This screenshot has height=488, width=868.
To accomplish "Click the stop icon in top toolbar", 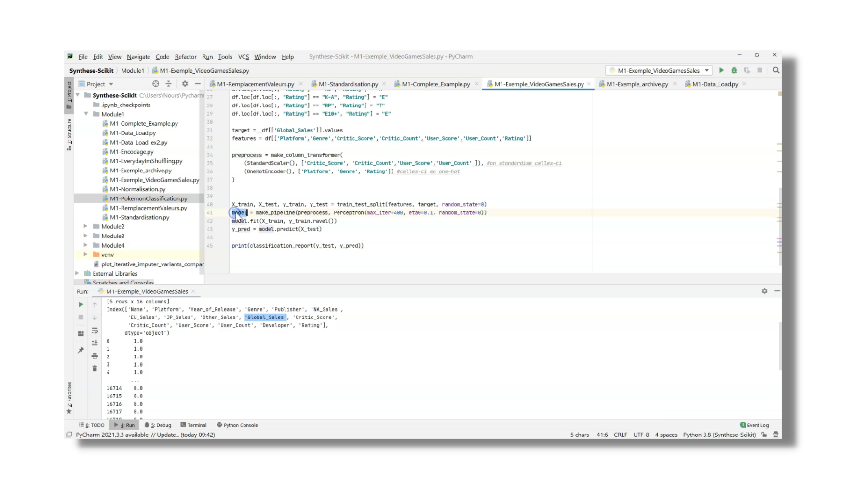I will click(760, 70).
